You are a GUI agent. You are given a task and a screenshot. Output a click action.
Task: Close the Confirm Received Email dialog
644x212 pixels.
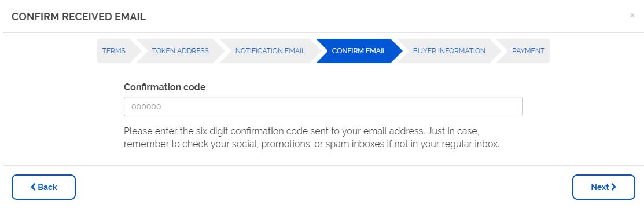pyautogui.click(x=632, y=15)
